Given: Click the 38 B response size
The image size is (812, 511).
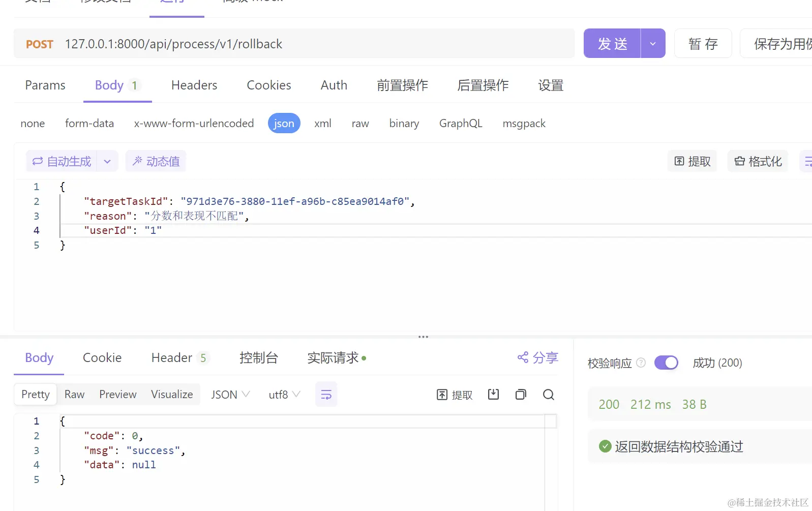Looking at the screenshot, I should pyautogui.click(x=694, y=404).
